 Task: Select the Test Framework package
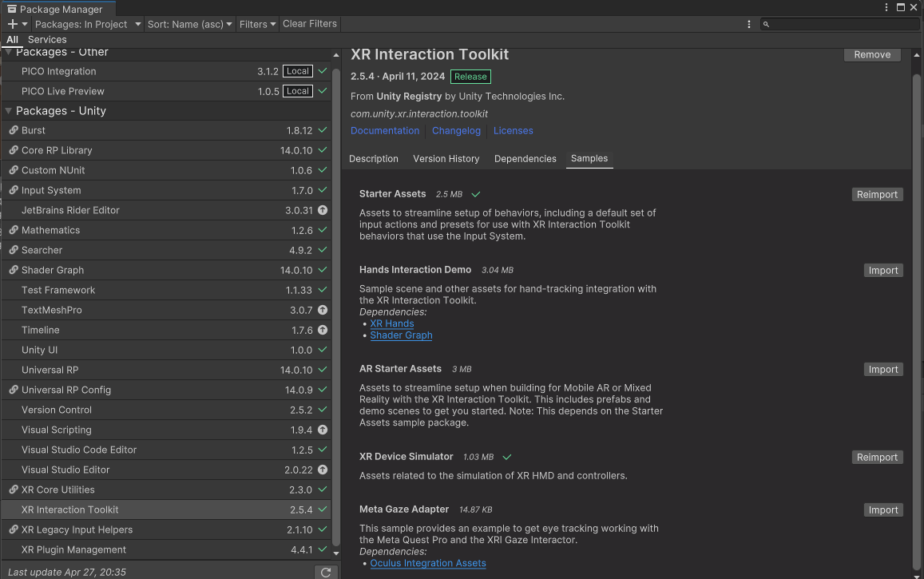tap(166, 290)
